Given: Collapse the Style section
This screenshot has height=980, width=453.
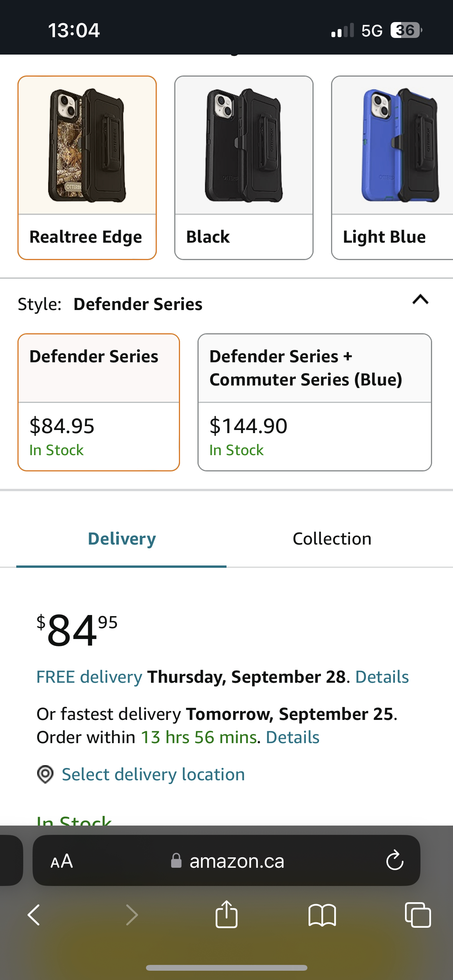Looking at the screenshot, I should (x=420, y=300).
